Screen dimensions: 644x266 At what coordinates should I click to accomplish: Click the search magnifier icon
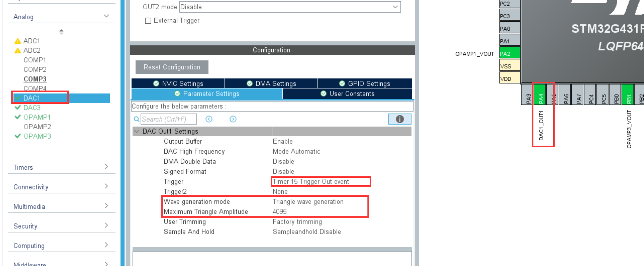(x=136, y=119)
